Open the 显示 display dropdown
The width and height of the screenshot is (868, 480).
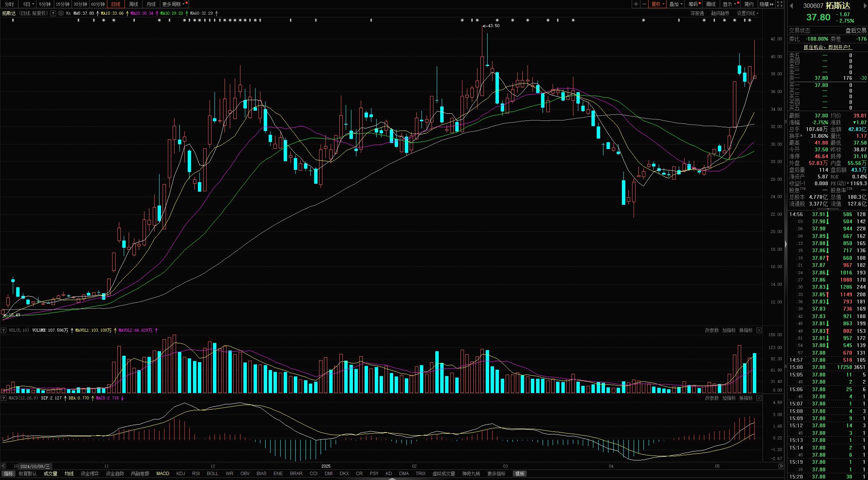(730, 4)
